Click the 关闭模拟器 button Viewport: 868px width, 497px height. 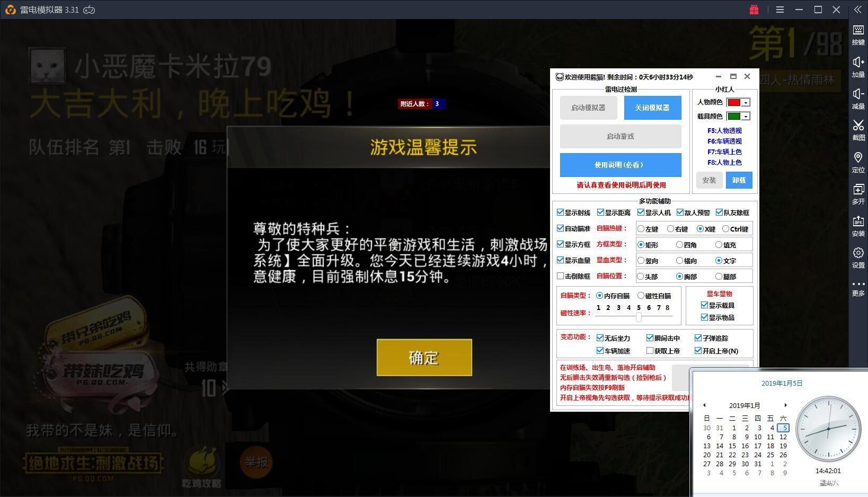pos(652,108)
